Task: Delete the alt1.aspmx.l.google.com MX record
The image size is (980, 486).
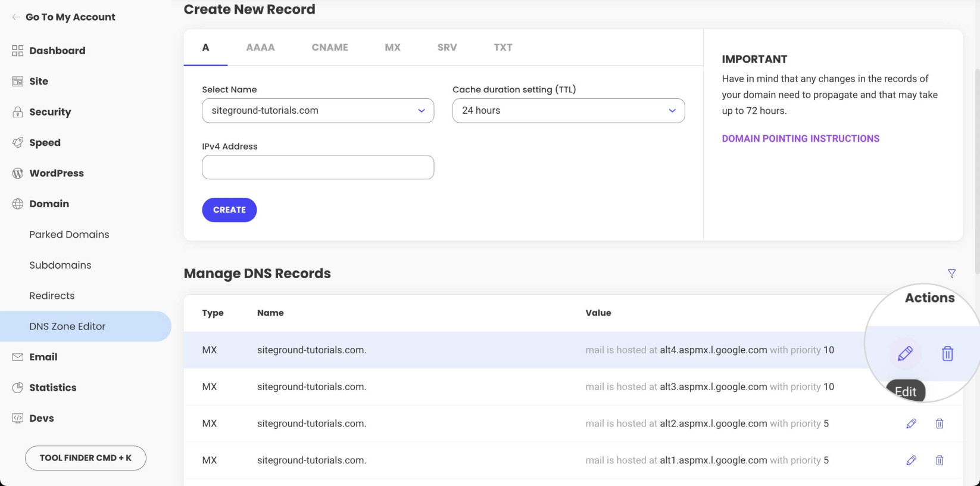Action: (940, 460)
